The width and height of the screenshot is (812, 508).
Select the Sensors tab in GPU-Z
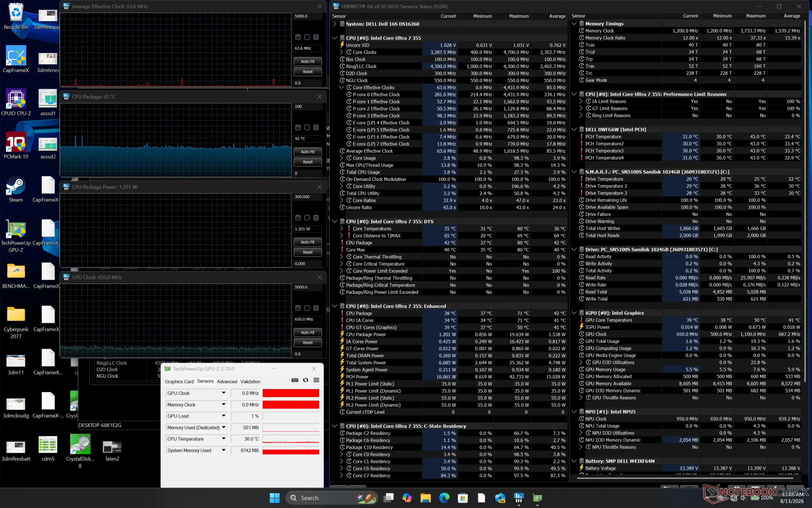point(205,381)
